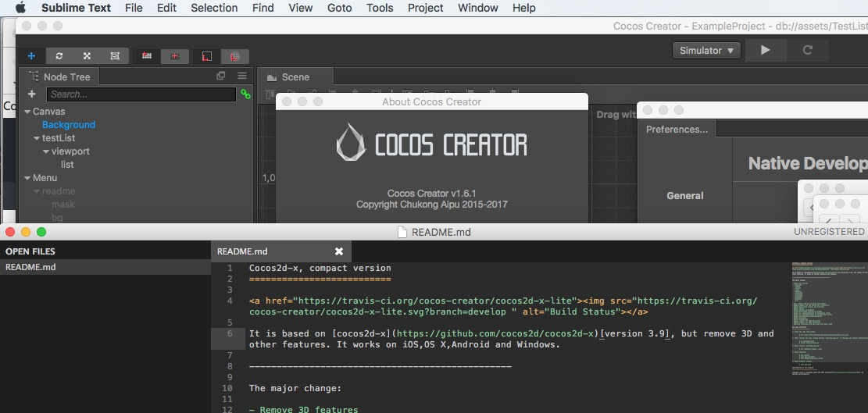This screenshot has width=868, height=413.
Task: Open the View menu
Action: (x=301, y=8)
